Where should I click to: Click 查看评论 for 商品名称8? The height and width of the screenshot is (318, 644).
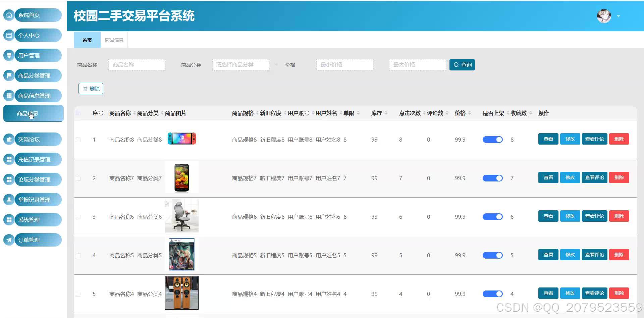[x=595, y=139]
